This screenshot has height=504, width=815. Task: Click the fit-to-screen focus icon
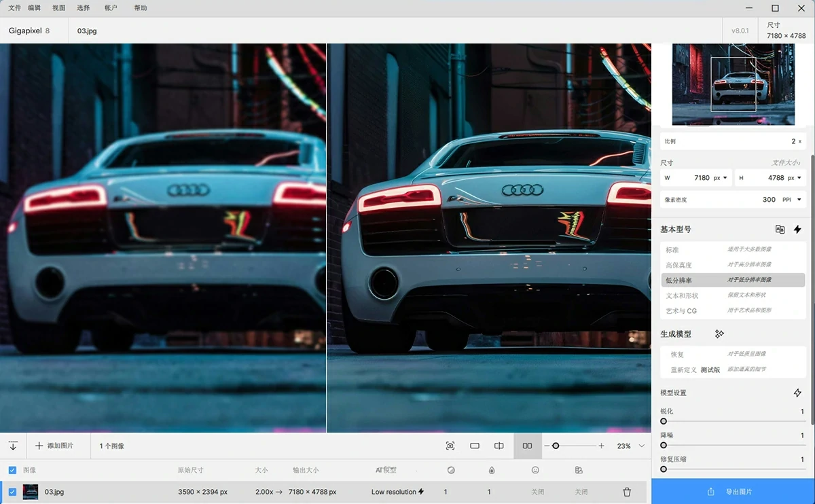tap(450, 446)
